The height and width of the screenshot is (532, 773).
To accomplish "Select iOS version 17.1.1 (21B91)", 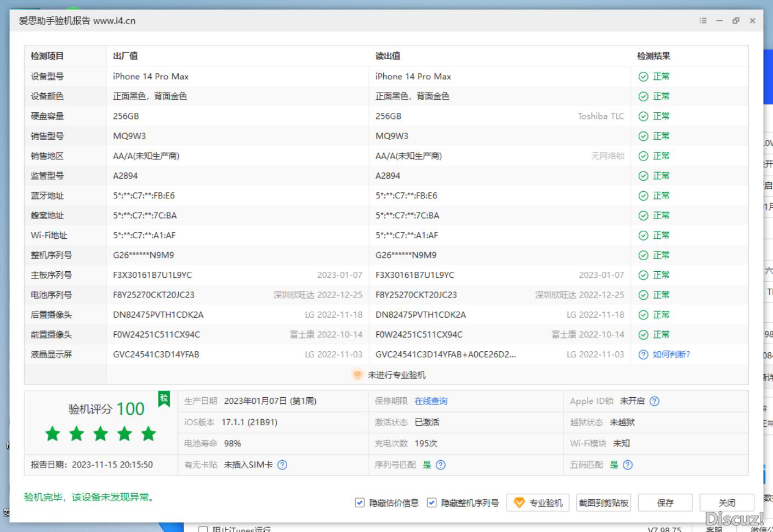I will tap(249, 422).
